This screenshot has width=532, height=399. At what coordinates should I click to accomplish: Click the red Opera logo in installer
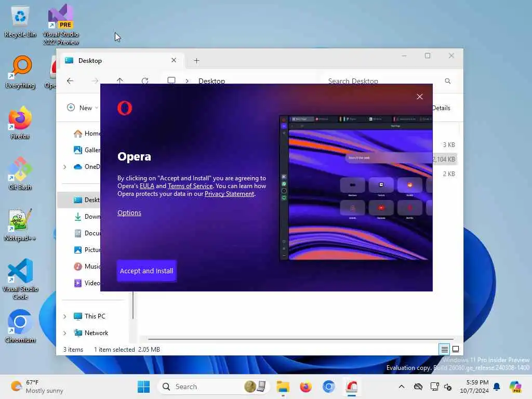pos(125,108)
